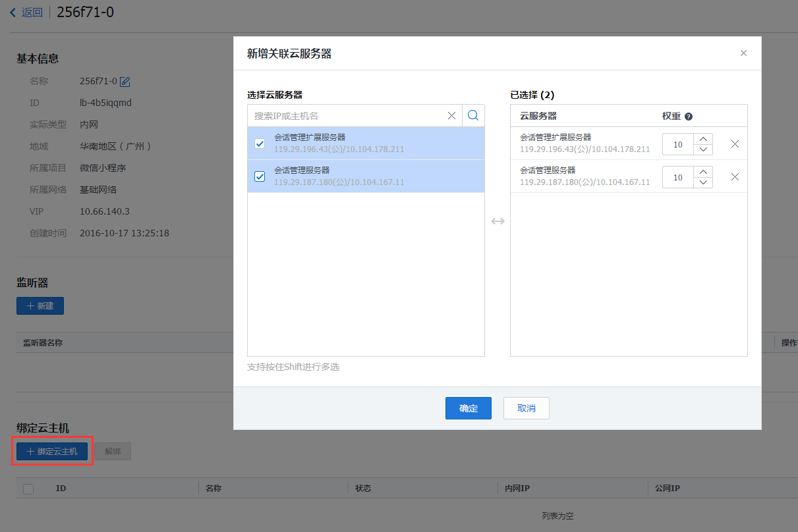Click the transfer arrows between lists
The width and height of the screenshot is (798, 532).
498,221
